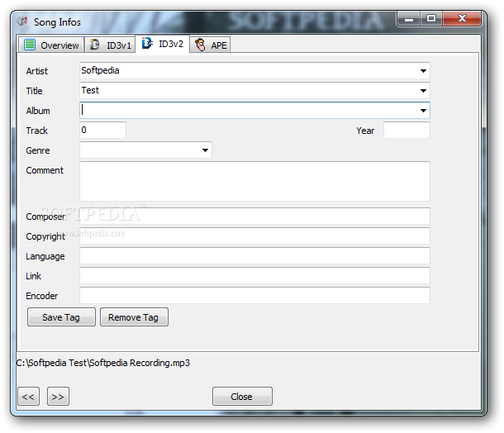Open the APE tab
Viewport: 504px width, 433px height.
pyautogui.click(x=210, y=45)
